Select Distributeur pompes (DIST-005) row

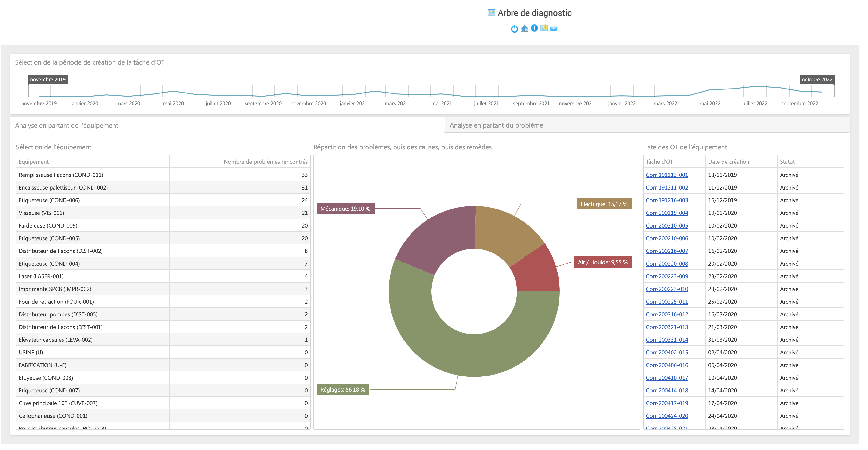point(163,314)
